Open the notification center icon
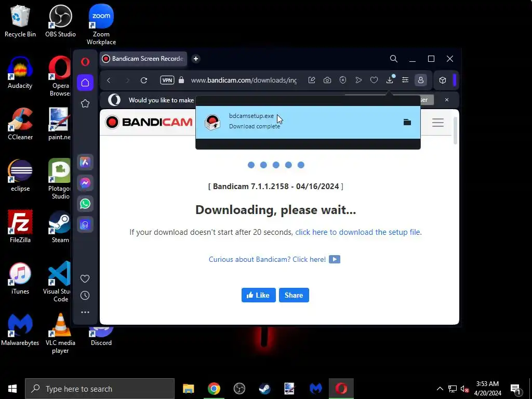This screenshot has width=532, height=399. pyautogui.click(x=516, y=389)
